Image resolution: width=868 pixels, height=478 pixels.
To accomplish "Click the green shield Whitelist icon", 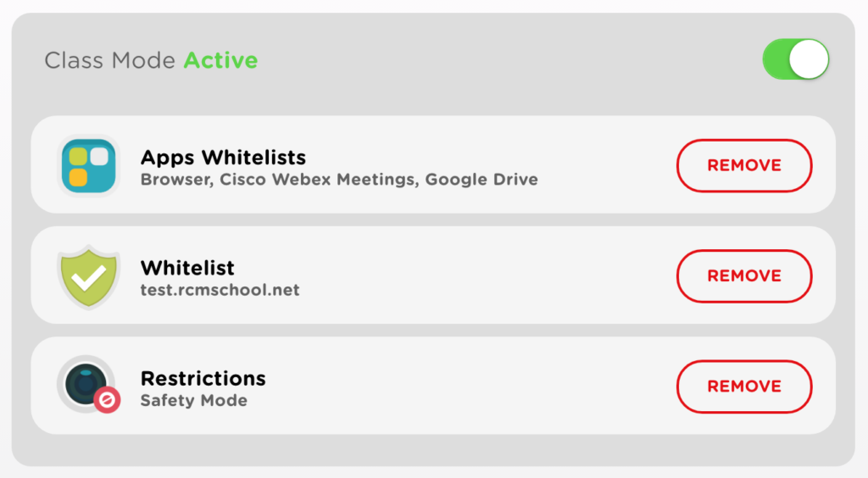I will 88,275.
